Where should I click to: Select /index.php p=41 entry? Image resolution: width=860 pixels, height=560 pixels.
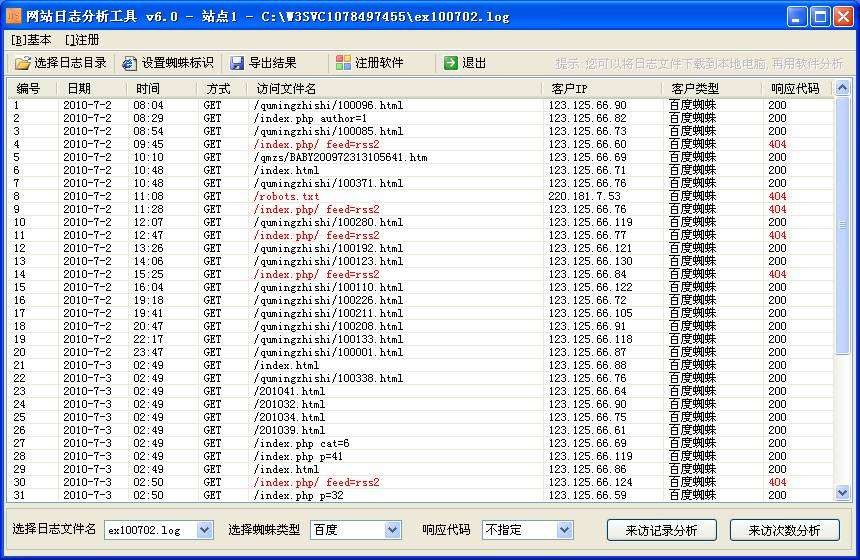pos(298,456)
